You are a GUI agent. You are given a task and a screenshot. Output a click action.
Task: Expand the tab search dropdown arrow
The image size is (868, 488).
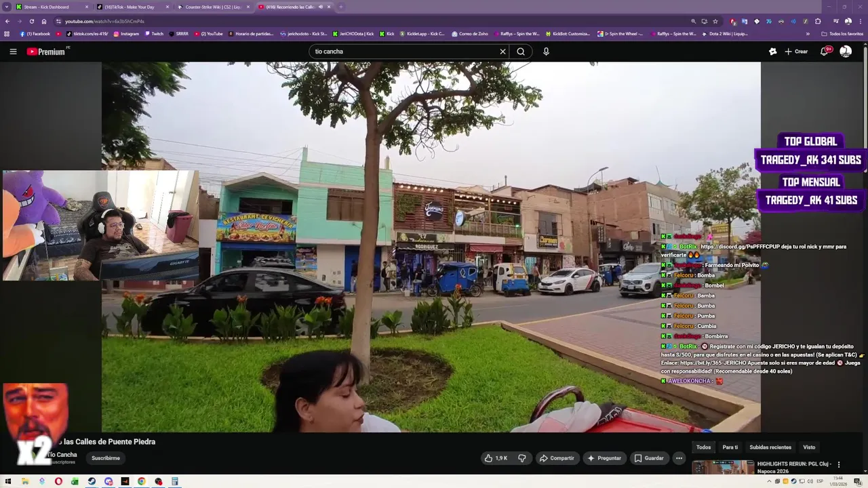[x=7, y=7]
